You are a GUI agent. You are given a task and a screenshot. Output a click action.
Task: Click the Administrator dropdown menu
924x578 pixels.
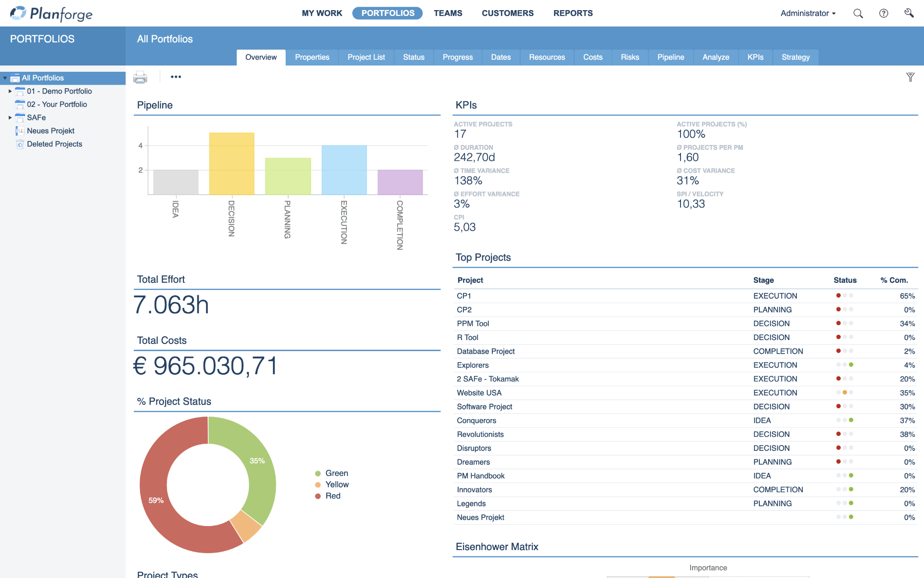pyautogui.click(x=808, y=13)
